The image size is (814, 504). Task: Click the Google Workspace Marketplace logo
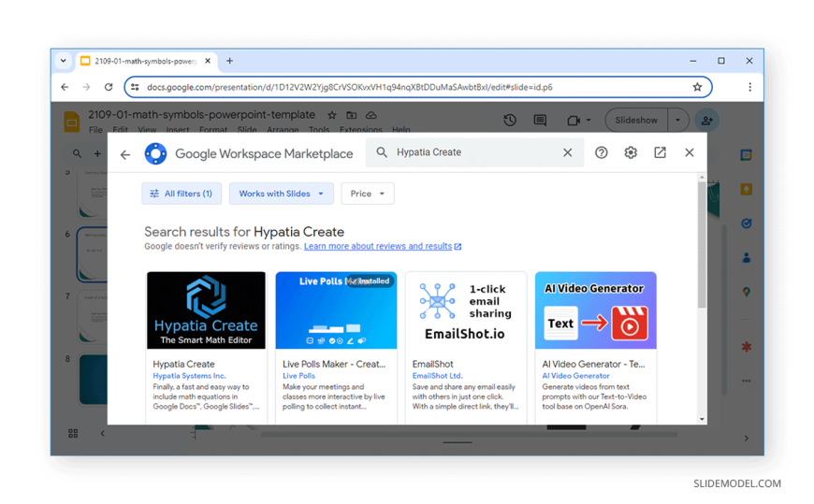click(155, 153)
